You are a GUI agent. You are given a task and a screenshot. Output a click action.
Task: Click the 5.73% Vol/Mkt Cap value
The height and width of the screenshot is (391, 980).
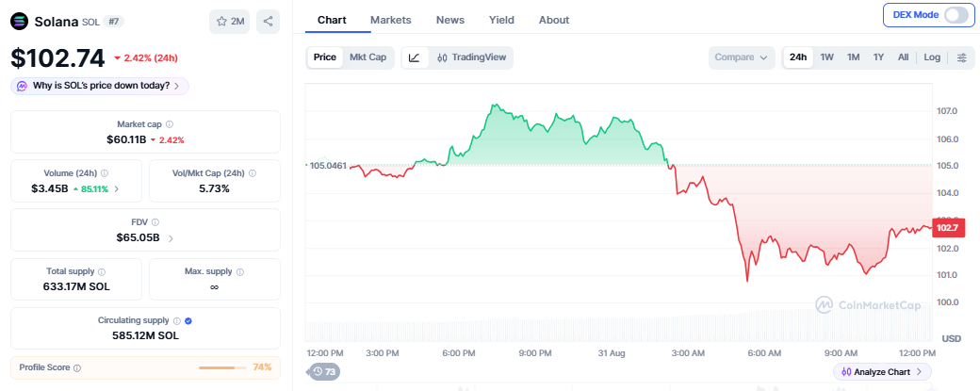click(x=215, y=188)
